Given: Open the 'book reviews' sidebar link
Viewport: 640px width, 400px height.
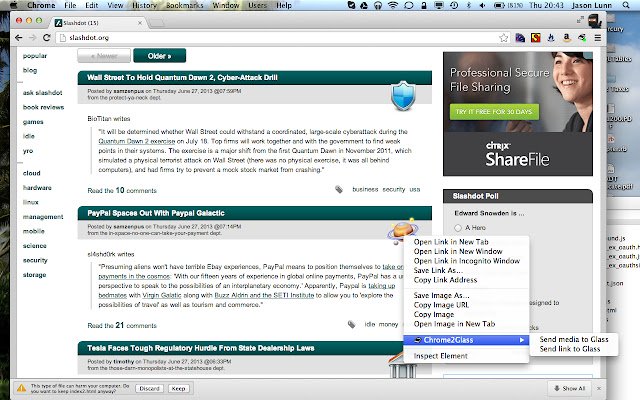Looking at the screenshot, I should (43, 107).
